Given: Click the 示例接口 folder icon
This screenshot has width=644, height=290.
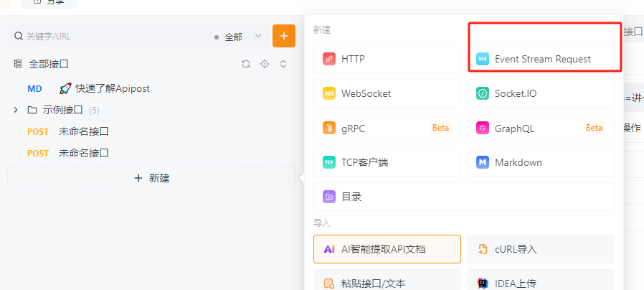Looking at the screenshot, I should (x=32, y=110).
